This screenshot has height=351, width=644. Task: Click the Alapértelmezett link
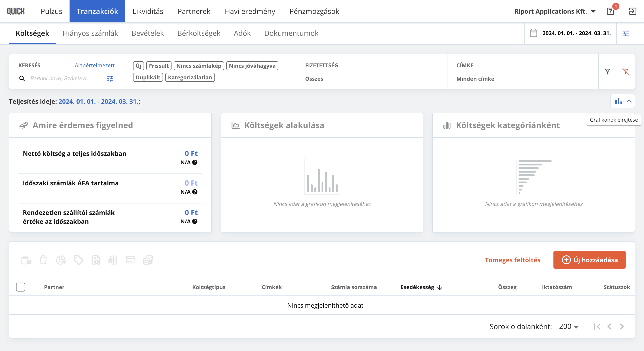coord(95,65)
